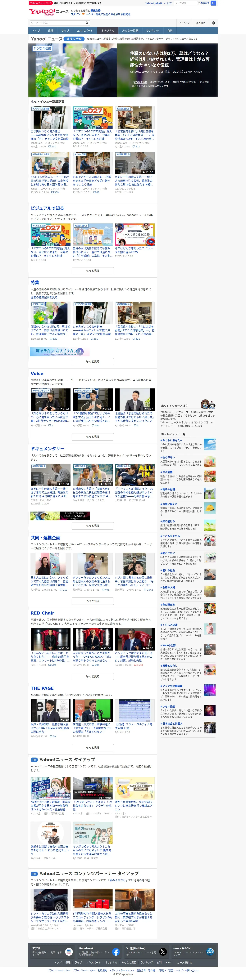Open hero headline 住職のいない寺は約2万
This screenshot has height=980, width=246.
pos(169,59)
